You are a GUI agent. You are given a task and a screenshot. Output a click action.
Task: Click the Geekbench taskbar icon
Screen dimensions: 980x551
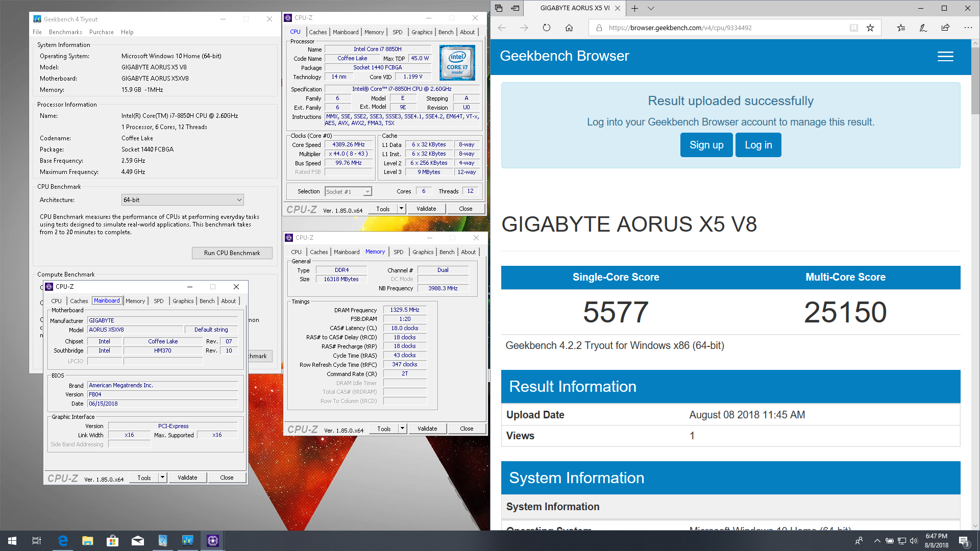click(188, 541)
